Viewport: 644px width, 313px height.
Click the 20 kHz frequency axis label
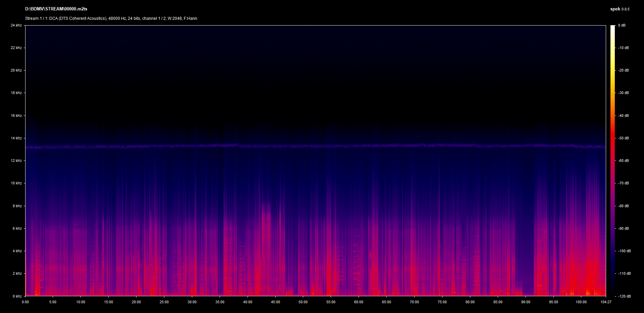[16, 70]
